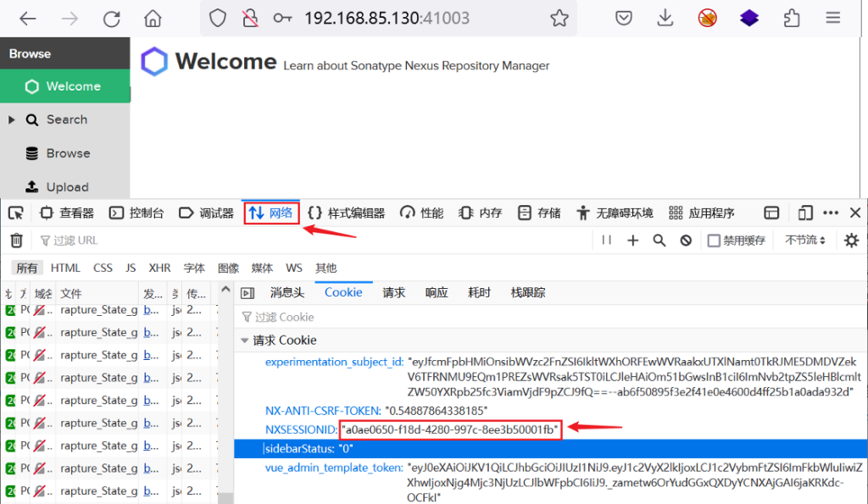
Task: Bookmark this page with the star
Action: (x=559, y=19)
